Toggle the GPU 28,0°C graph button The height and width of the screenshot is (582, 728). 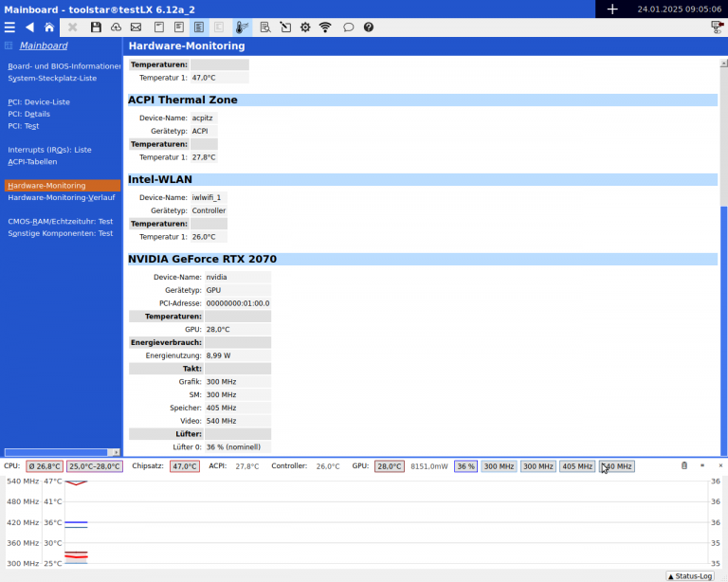[389, 466]
